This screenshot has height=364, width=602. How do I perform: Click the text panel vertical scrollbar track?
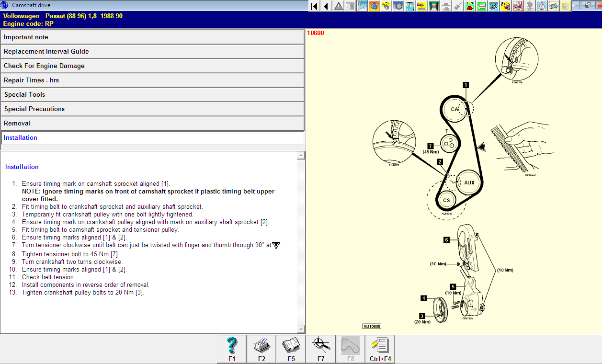301,242
